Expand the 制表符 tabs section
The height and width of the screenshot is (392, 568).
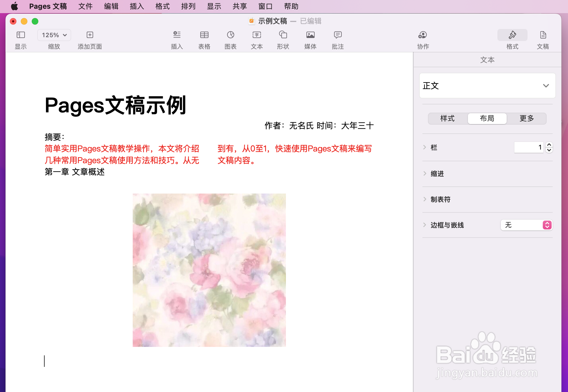425,199
